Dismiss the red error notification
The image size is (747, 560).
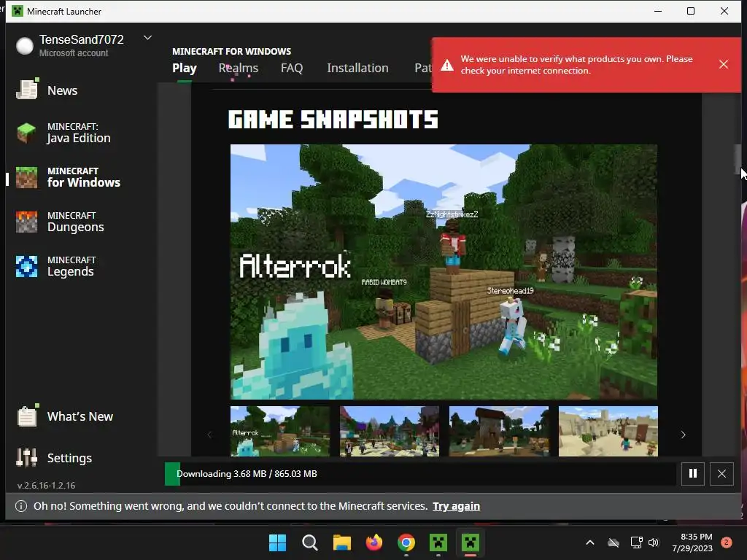723,64
